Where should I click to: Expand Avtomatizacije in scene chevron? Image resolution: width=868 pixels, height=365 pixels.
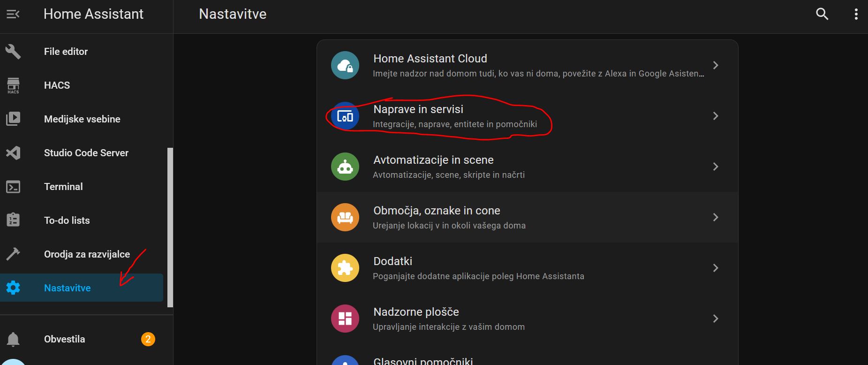716,167
